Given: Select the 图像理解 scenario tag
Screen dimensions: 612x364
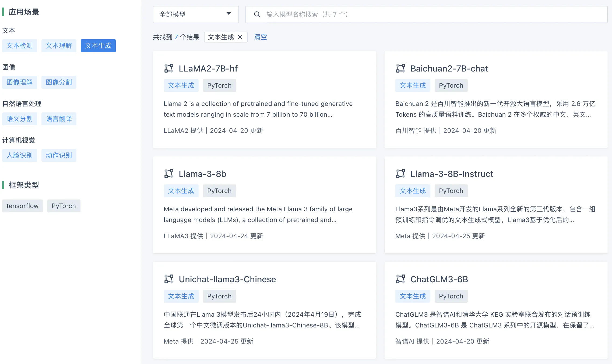Looking at the screenshot, I should [x=20, y=82].
